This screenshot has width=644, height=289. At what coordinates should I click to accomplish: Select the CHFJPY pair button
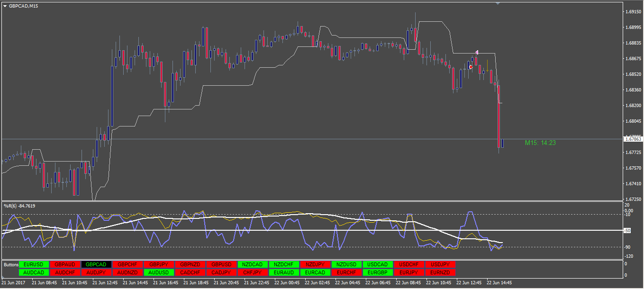253,272
